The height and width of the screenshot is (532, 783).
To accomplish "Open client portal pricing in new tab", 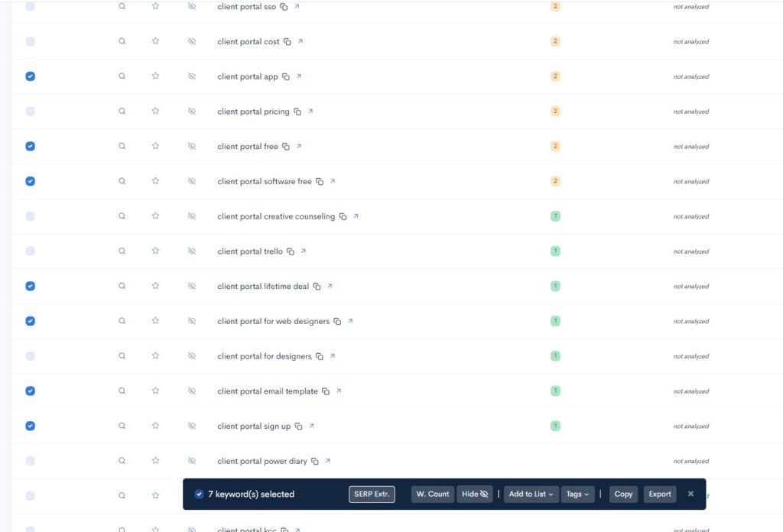I will click(310, 112).
